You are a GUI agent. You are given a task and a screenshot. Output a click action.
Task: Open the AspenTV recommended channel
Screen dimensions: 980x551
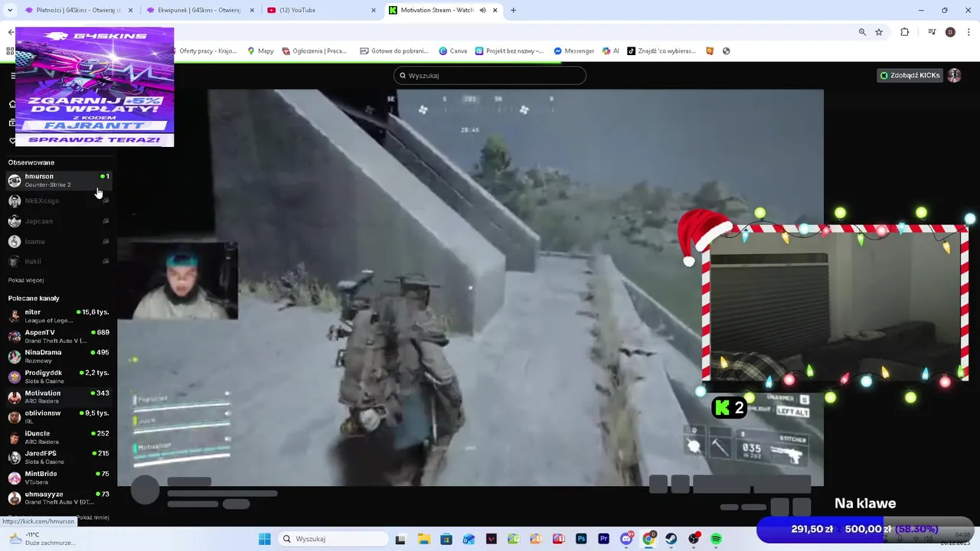tap(58, 336)
